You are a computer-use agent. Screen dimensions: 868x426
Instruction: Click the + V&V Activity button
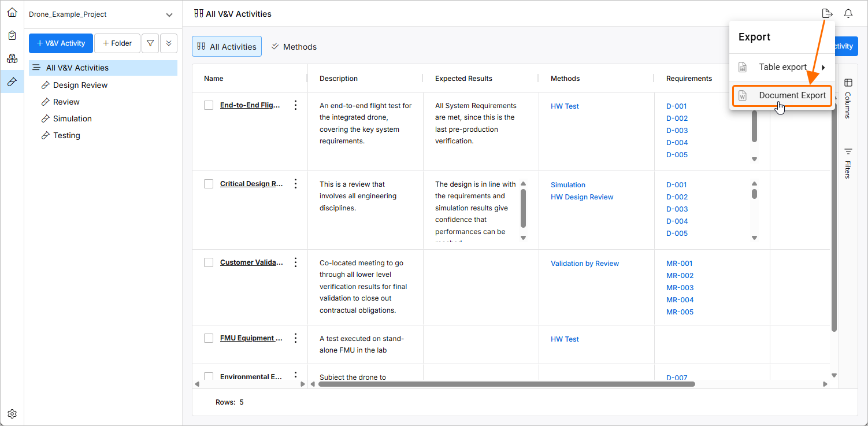tap(61, 43)
